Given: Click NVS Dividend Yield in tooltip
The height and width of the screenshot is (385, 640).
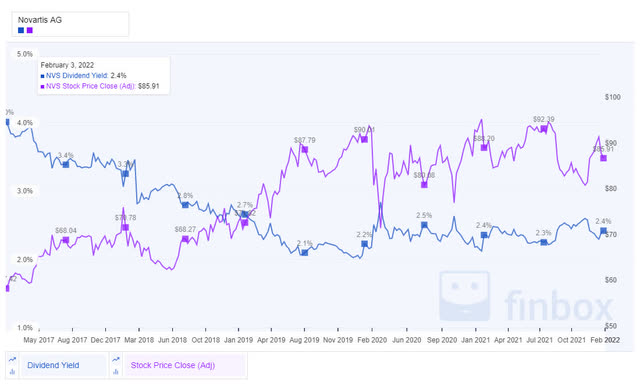Looking at the screenshot, I should coord(77,76).
